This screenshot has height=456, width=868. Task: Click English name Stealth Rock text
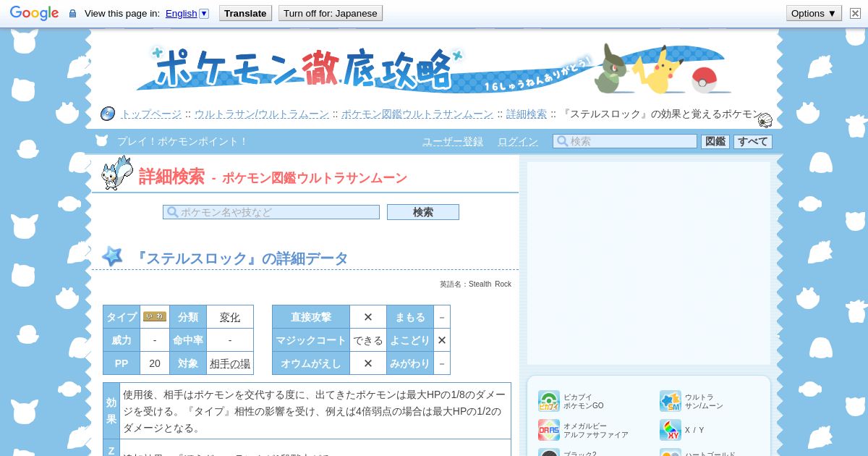click(490, 284)
